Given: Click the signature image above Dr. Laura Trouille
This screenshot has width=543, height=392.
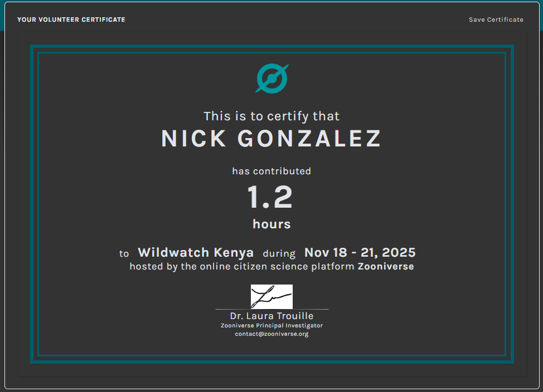Looking at the screenshot, I should pos(271,297).
